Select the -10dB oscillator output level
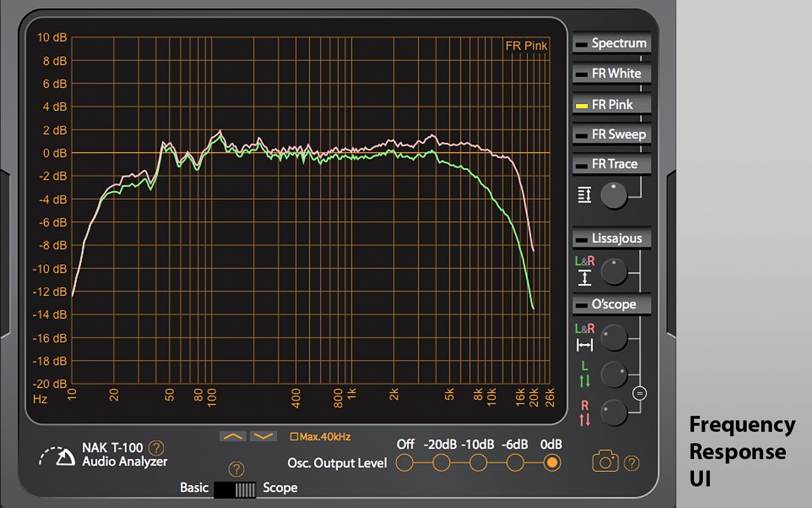 coord(477,463)
